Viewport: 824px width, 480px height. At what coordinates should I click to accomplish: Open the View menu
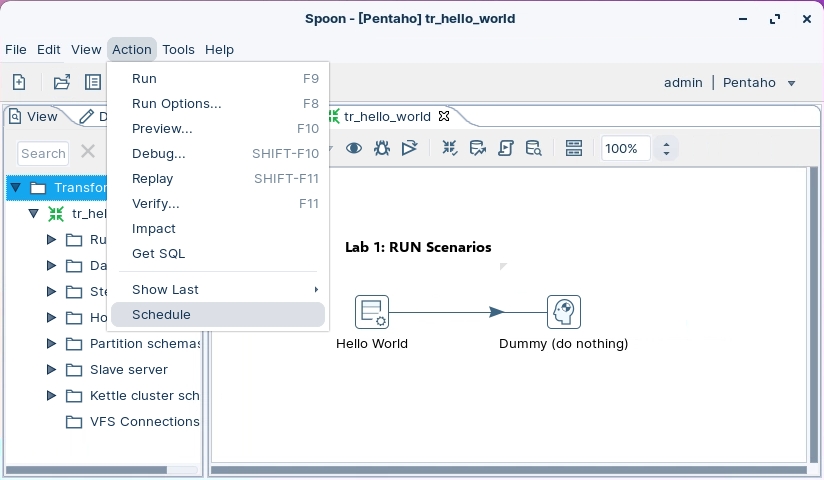[86, 49]
